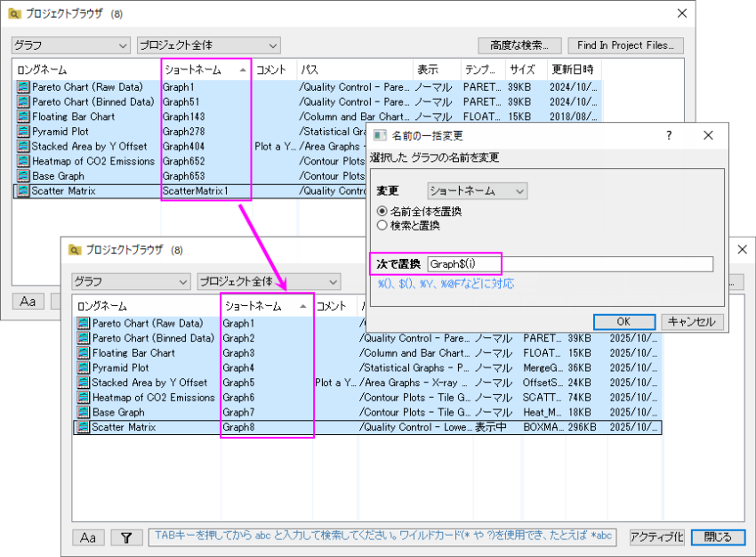Viewport: 756px width, 557px height.
Task: Click the graph icon of the Graph2 row in front browser
Action: click(x=84, y=338)
